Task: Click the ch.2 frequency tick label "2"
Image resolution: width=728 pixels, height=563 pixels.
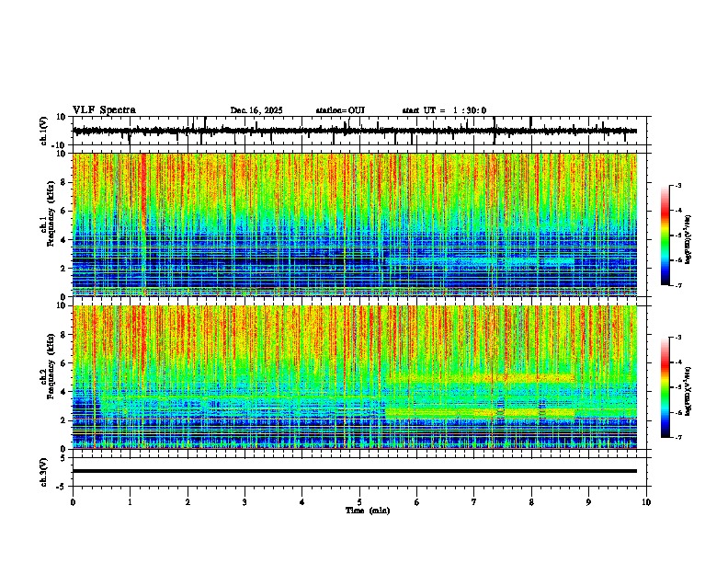Action: (x=64, y=420)
